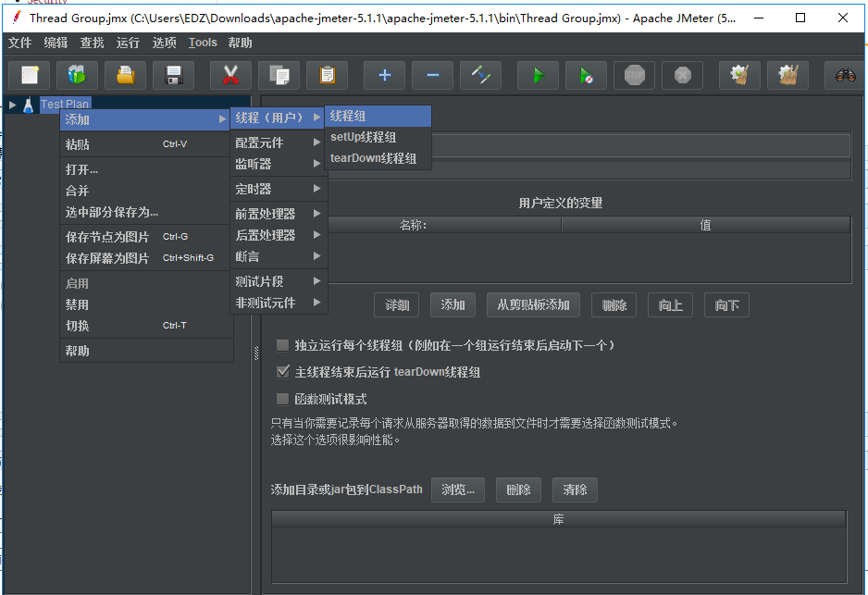Click the Clear All results icon

click(x=787, y=75)
